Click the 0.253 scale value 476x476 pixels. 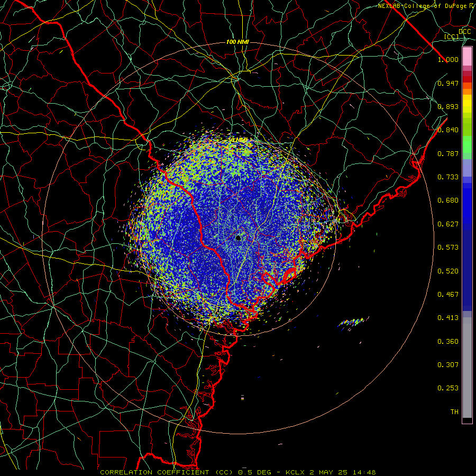(x=448, y=388)
